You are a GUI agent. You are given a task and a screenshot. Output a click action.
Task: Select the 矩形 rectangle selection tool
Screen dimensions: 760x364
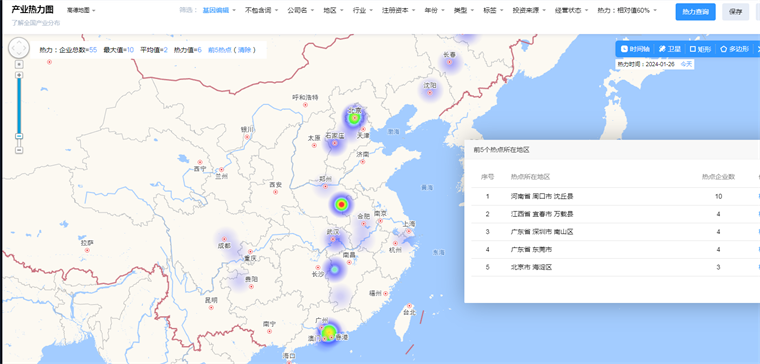tap(700, 49)
